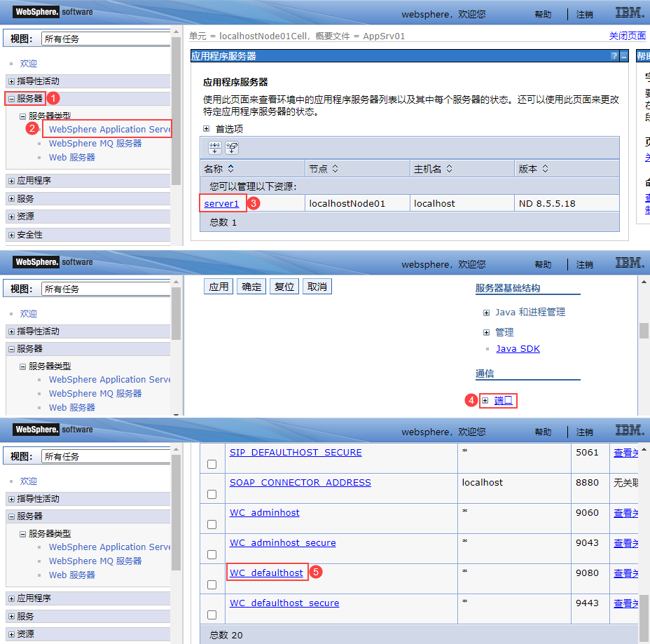Open the ? help icon in 应用程序服务器 title bar

(x=614, y=56)
